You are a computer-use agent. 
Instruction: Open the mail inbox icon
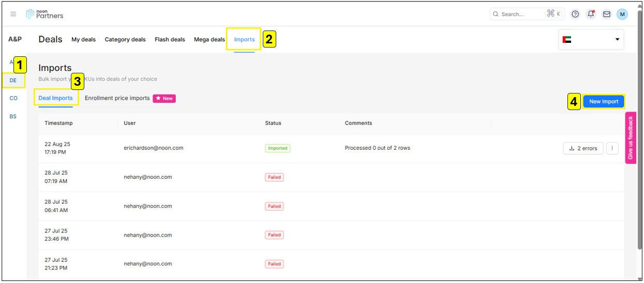coord(607,14)
